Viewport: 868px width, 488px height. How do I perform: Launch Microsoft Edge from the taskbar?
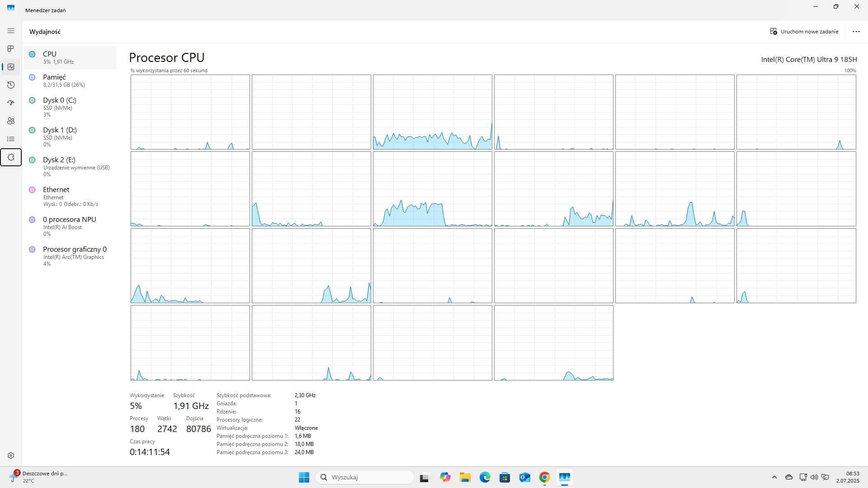pos(485,477)
